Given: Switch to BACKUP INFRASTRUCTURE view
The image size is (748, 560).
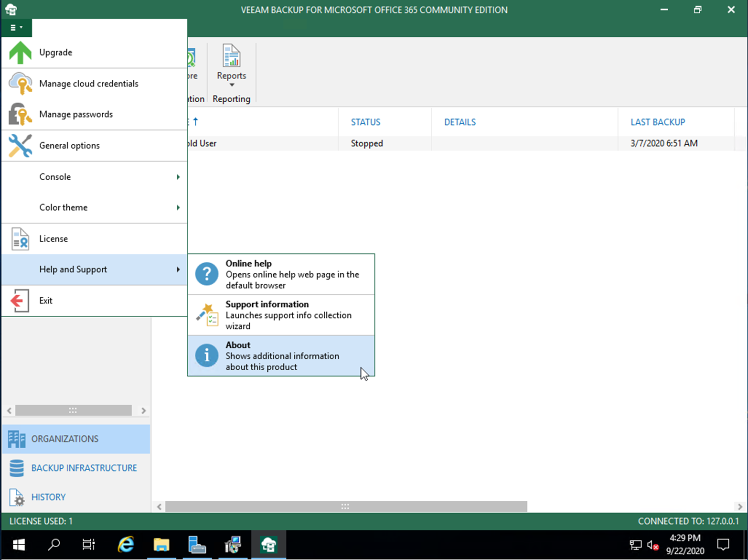Looking at the screenshot, I should tap(76, 468).
